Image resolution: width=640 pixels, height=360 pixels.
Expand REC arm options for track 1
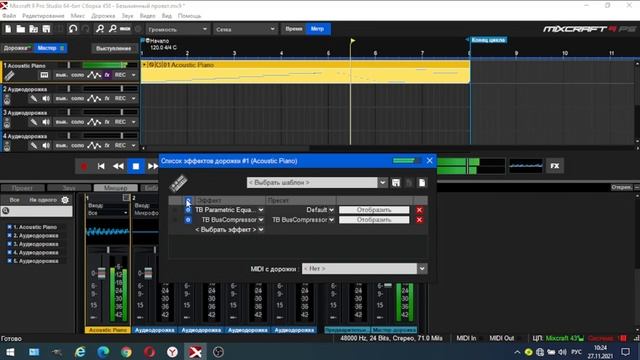[133, 75]
